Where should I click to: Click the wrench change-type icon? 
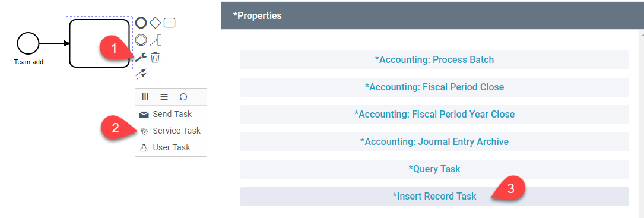[x=141, y=57]
